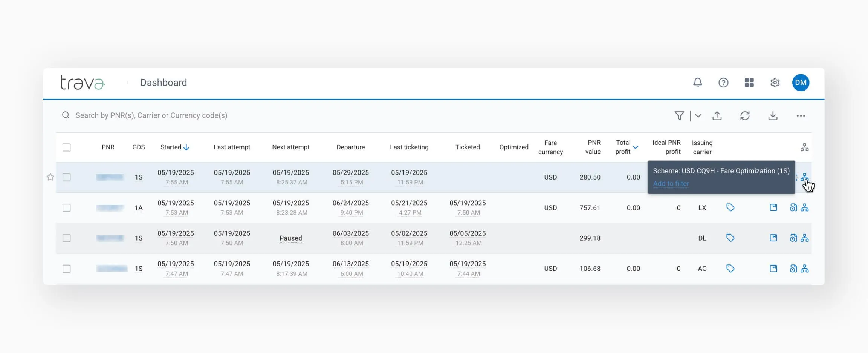Toggle the select-all header checkbox
The height and width of the screenshot is (353, 868).
point(67,147)
